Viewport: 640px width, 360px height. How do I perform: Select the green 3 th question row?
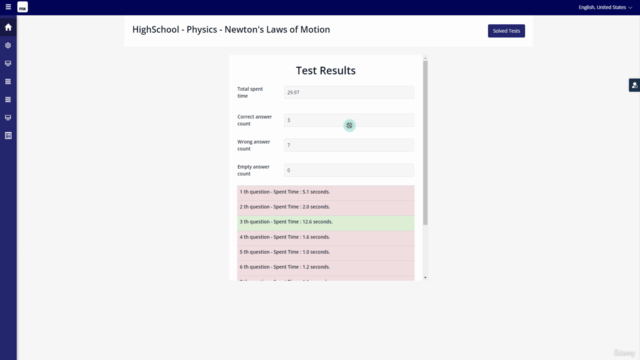[326, 222]
